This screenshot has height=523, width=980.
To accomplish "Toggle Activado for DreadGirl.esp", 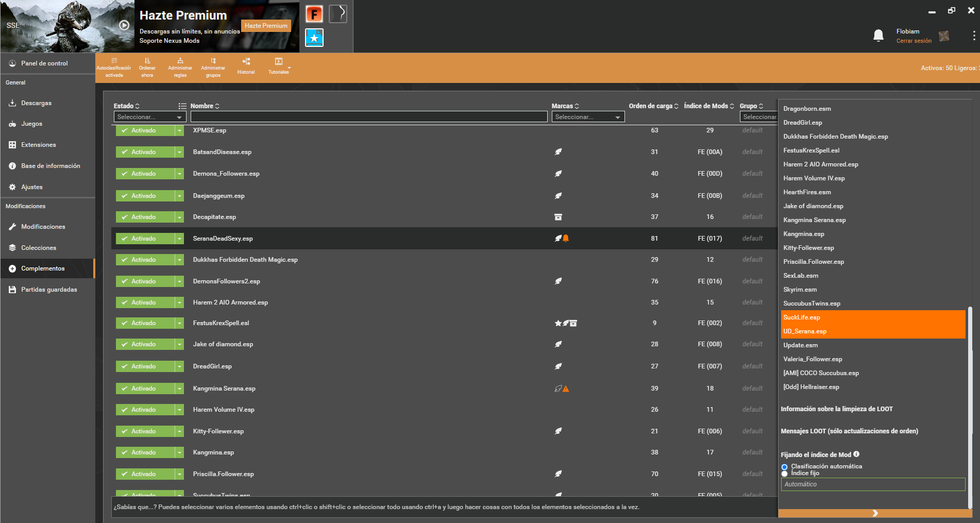I will click(145, 366).
